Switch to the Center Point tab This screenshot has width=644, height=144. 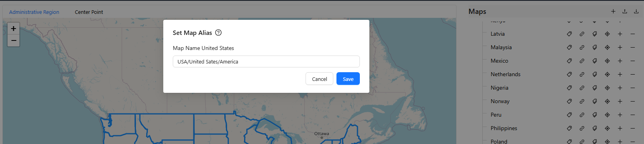(89, 12)
